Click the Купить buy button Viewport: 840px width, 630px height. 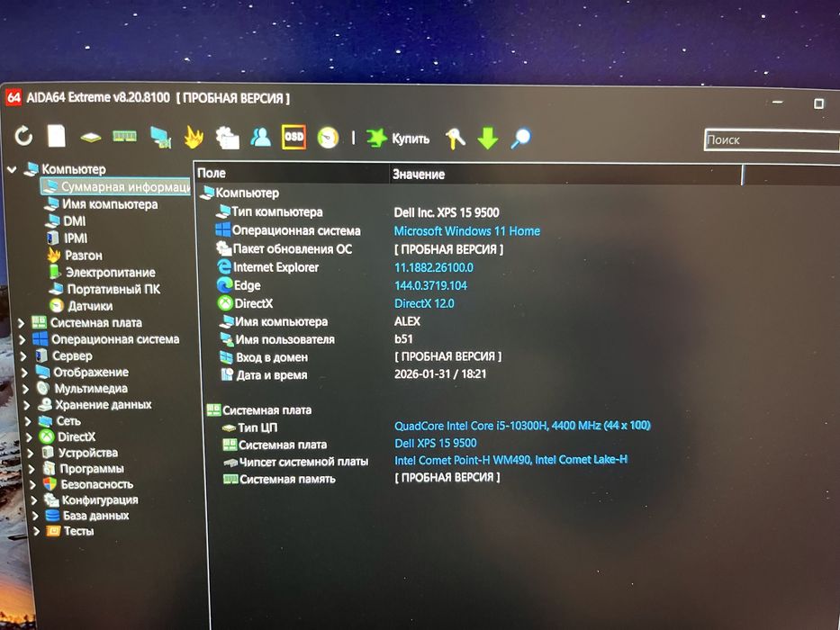pos(398,139)
